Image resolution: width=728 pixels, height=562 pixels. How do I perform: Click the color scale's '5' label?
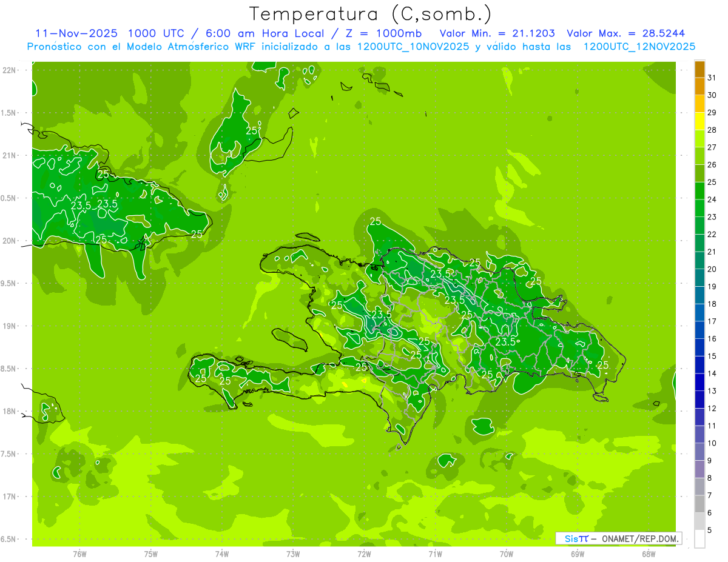(710, 530)
